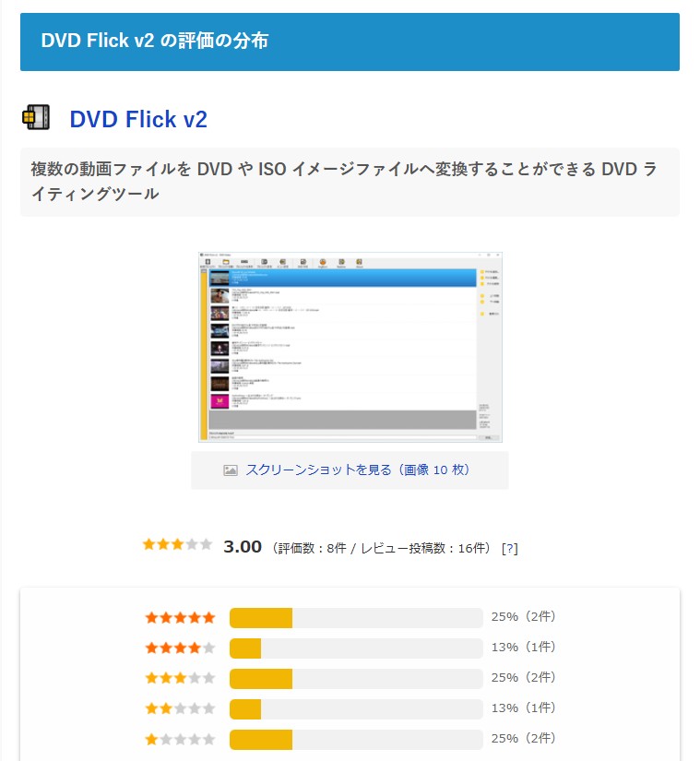
Task: Click the three-star distribution bar
Action: [356, 679]
